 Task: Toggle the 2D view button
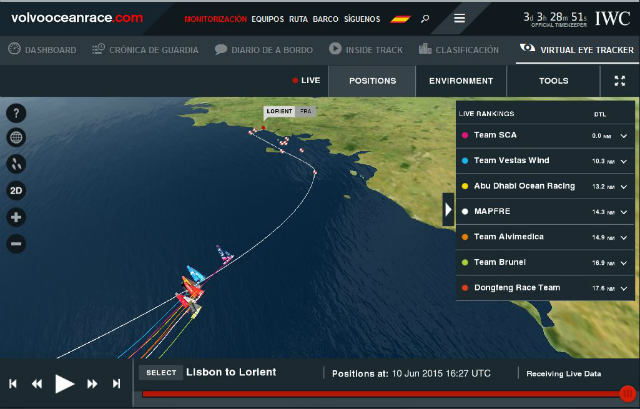[x=16, y=191]
